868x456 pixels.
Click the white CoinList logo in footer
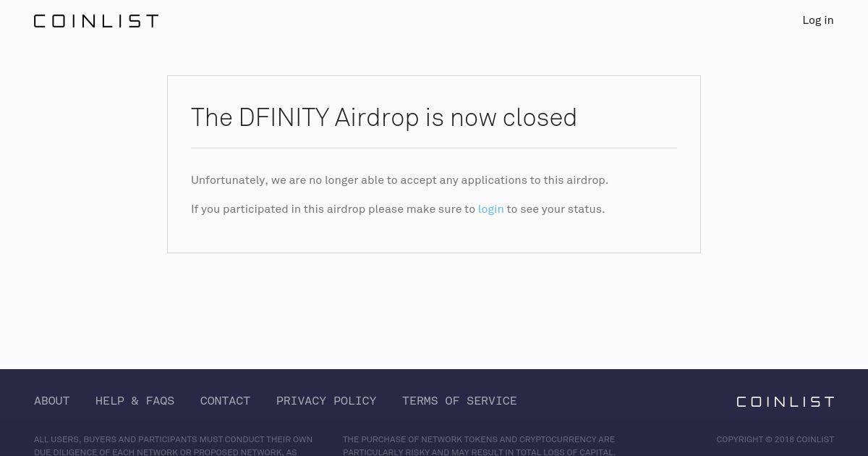pyautogui.click(x=786, y=402)
